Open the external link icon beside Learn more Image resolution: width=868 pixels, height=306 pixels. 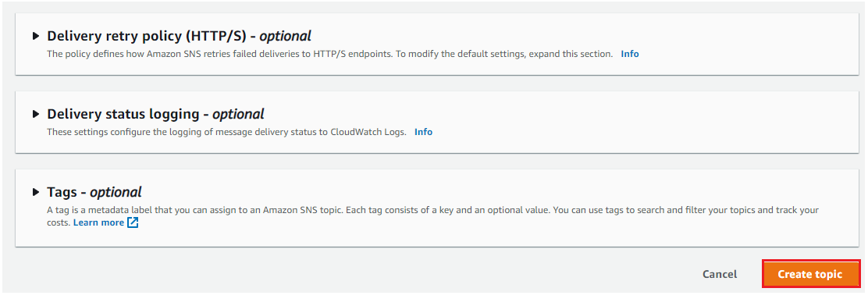pyautogui.click(x=132, y=222)
